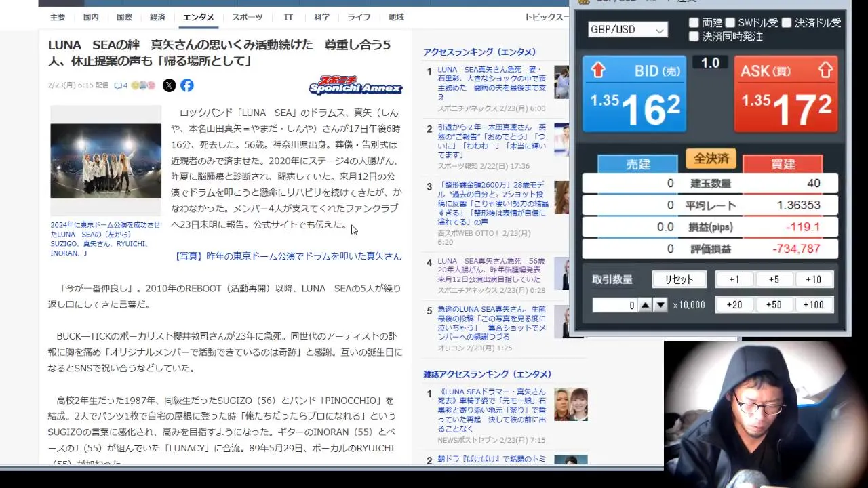The image size is (868, 488).
Task: Click the -734,787 valuation loss value
Action: pos(796,249)
